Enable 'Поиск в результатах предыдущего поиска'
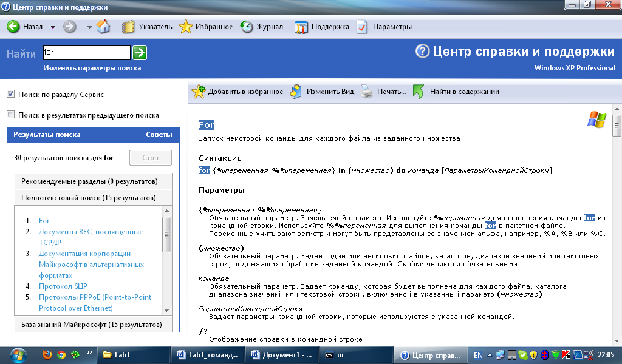Image resolution: width=622 pixels, height=364 pixels. 11,115
